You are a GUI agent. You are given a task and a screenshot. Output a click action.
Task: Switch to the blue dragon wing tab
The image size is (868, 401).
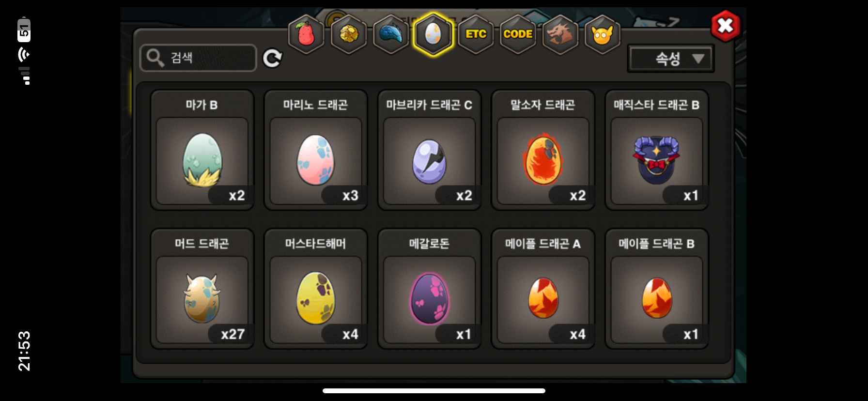391,34
